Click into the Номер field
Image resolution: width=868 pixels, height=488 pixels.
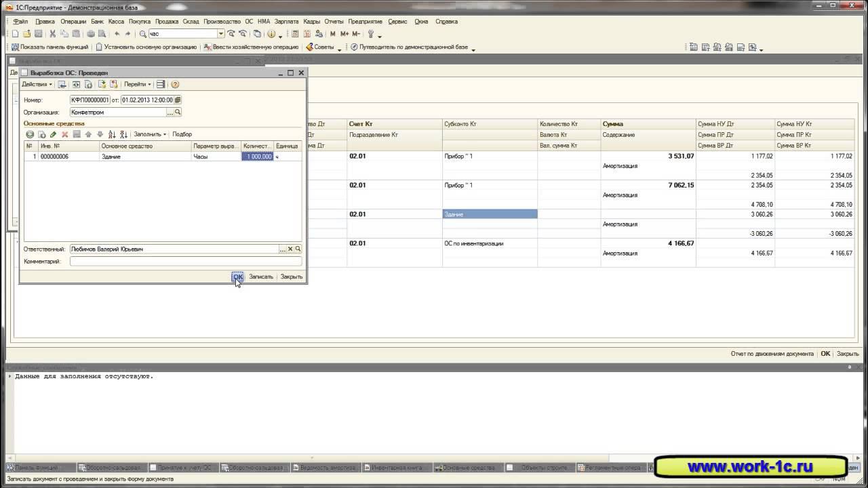point(90,100)
